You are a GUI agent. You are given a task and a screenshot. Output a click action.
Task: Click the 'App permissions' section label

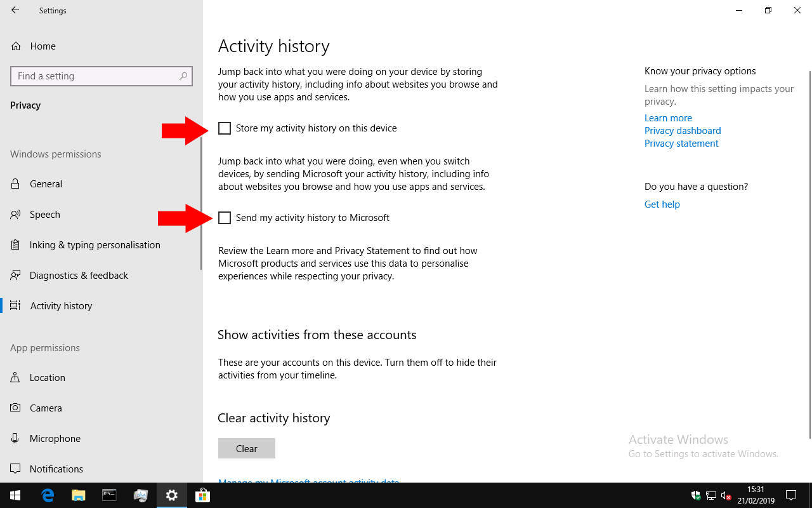(45, 348)
